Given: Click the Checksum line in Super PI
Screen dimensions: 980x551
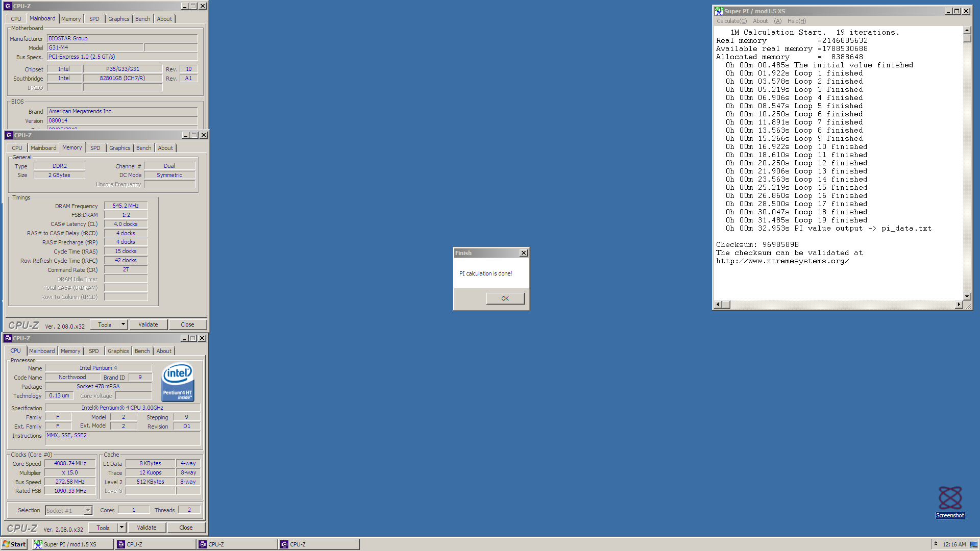Looking at the screenshot, I should point(757,245).
